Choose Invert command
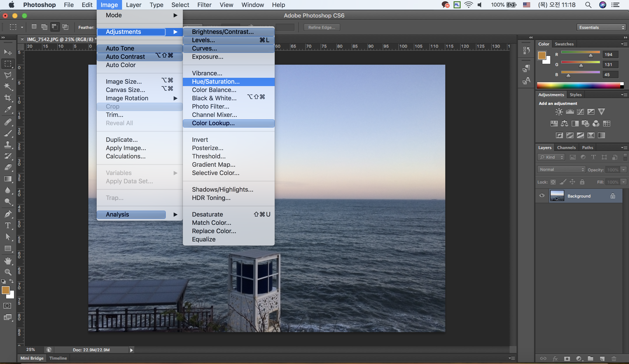629x364 pixels. (x=229, y=140)
